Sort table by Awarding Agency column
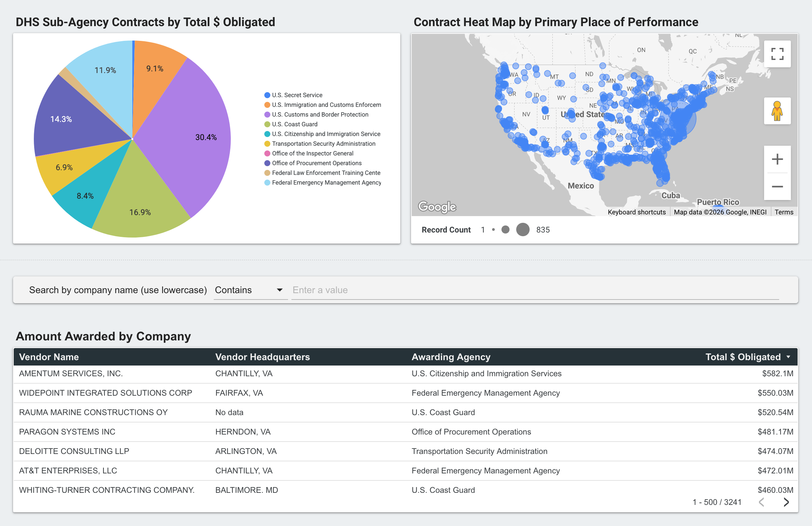Viewport: 812px width, 526px height. 451,357
